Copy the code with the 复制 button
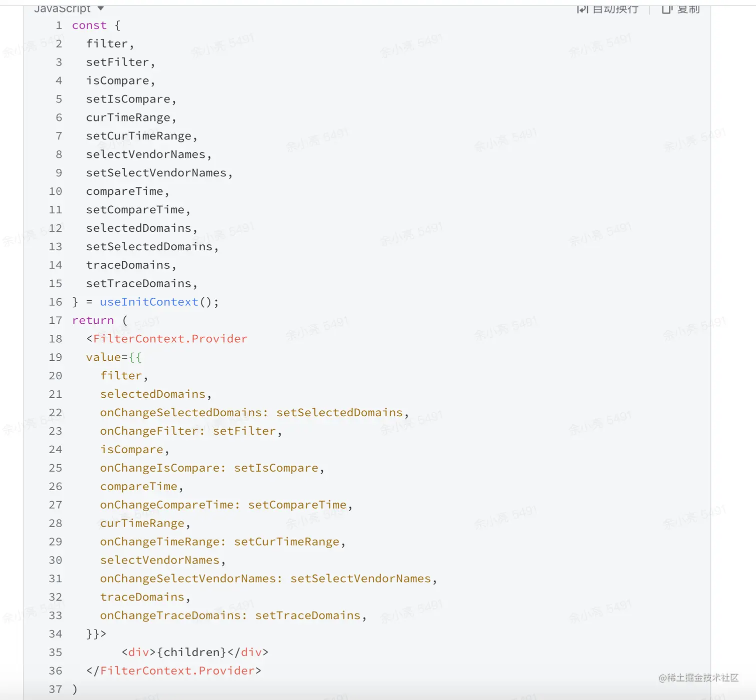Viewport: 756px width, 700px height. pos(680,9)
